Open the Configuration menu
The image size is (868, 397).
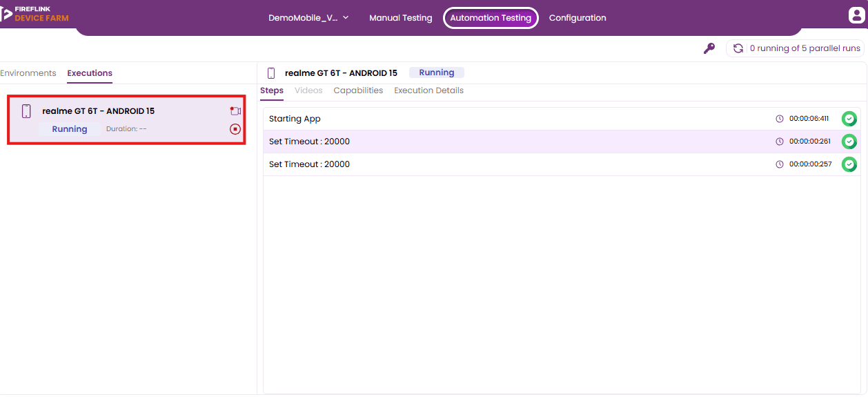578,18
